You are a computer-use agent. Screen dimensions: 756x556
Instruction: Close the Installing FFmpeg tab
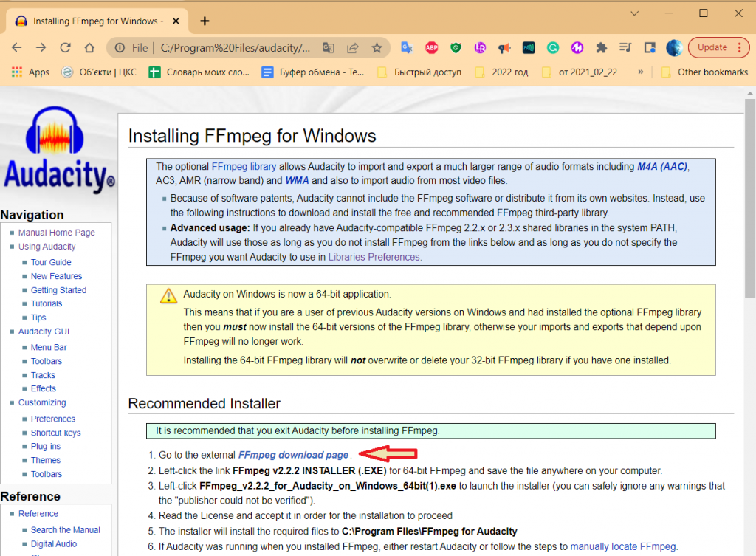tap(176, 21)
